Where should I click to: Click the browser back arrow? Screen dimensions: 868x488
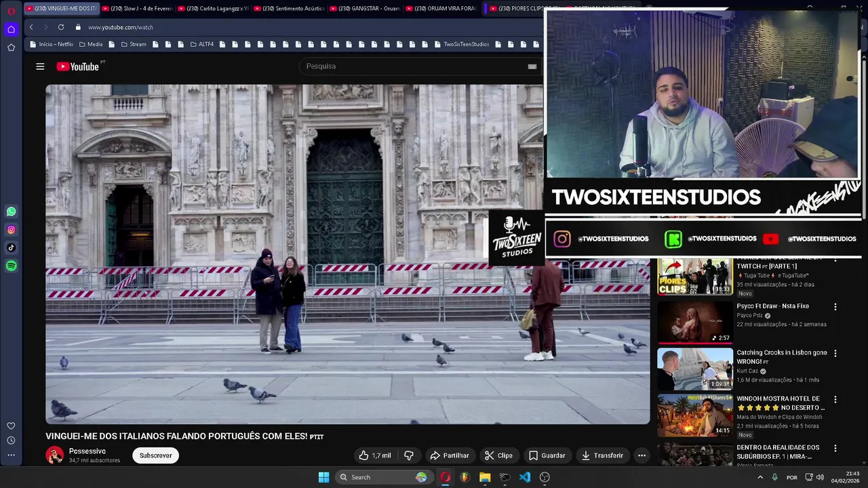click(x=31, y=27)
